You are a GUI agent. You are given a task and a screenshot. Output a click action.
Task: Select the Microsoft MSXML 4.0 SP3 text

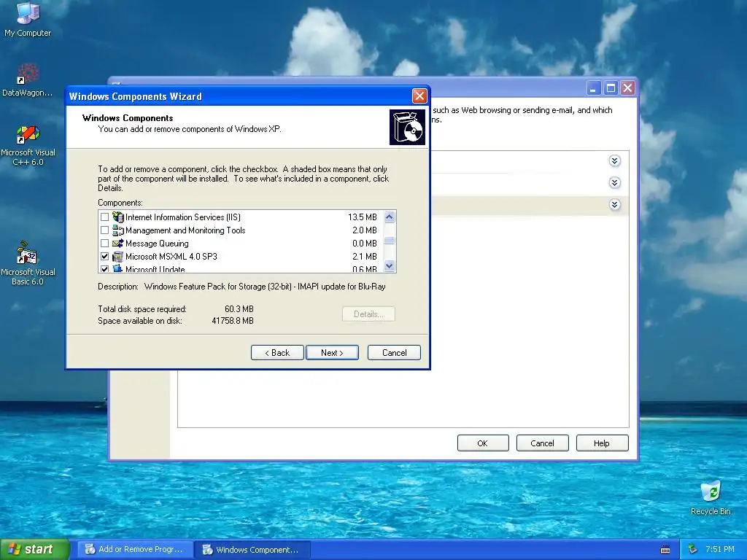[171, 257]
